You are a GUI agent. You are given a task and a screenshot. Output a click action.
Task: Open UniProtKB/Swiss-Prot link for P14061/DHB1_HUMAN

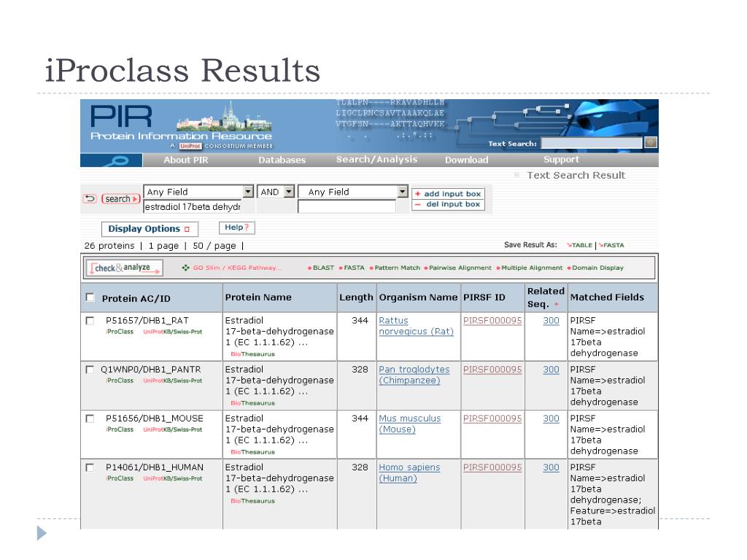pyautogui.click(x=172, y=478)
